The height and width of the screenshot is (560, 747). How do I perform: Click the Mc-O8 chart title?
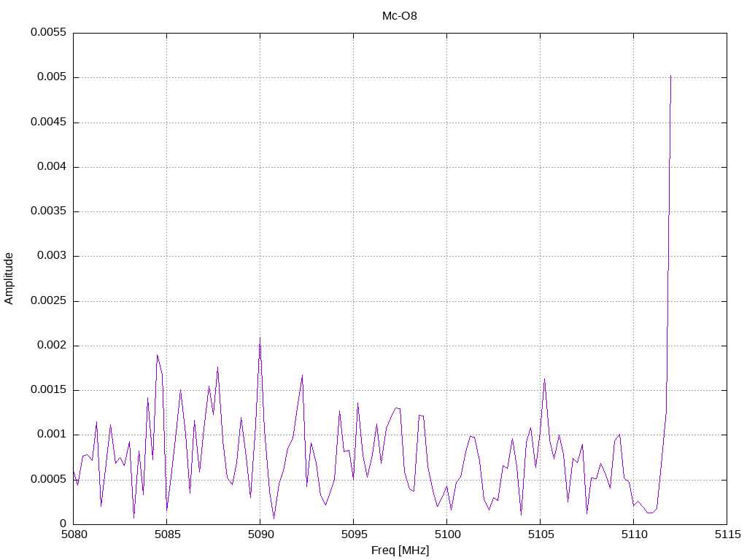pyautogui.click(x=400, y=16)
